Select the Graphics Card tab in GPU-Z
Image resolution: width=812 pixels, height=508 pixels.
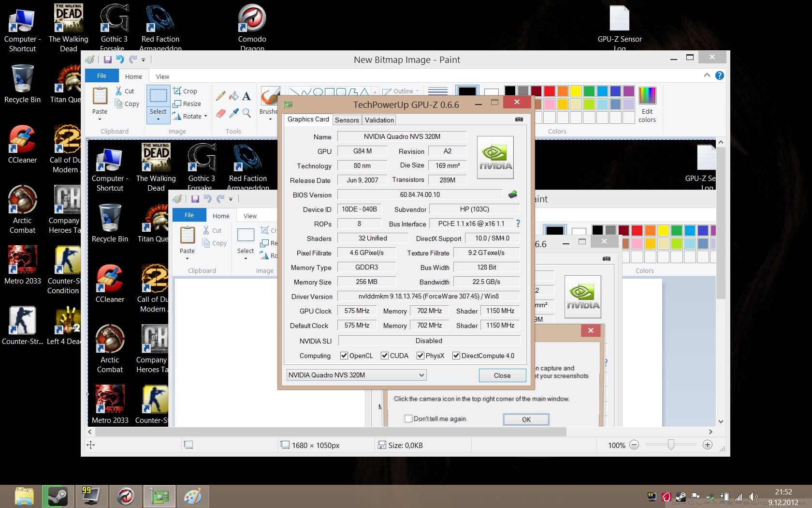coord(308,119)
